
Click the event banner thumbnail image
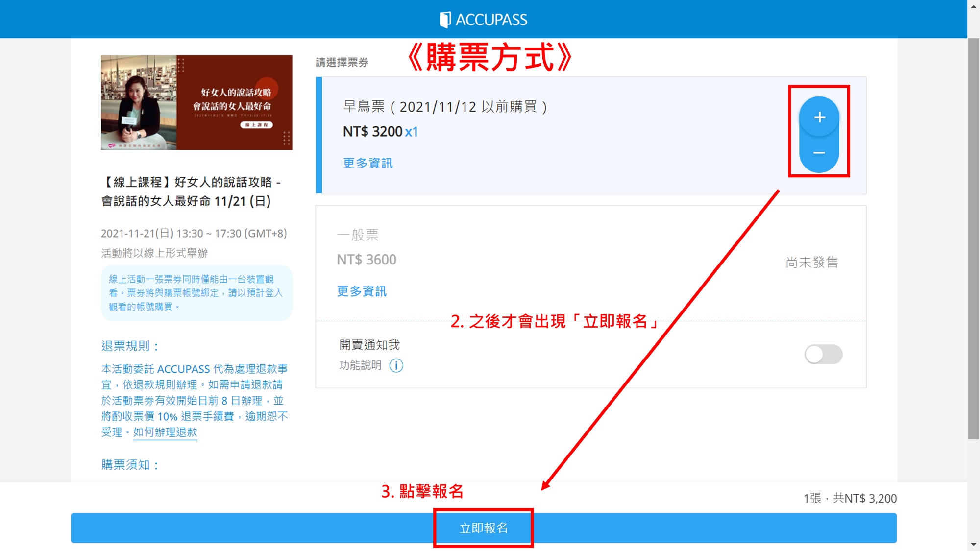click(196, 102)
